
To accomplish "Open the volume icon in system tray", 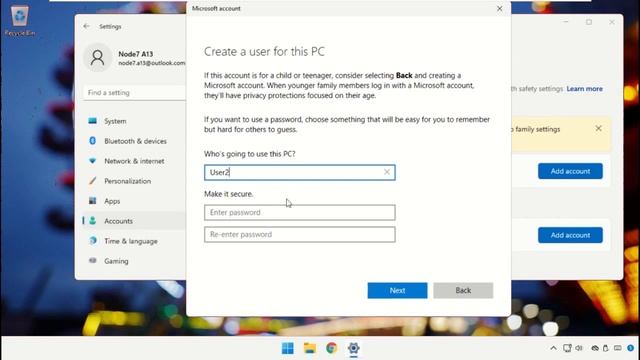I will coord(579,348).
